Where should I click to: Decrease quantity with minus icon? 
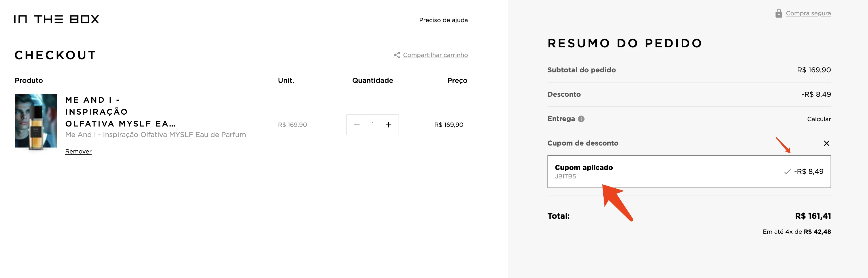(357, 125)
